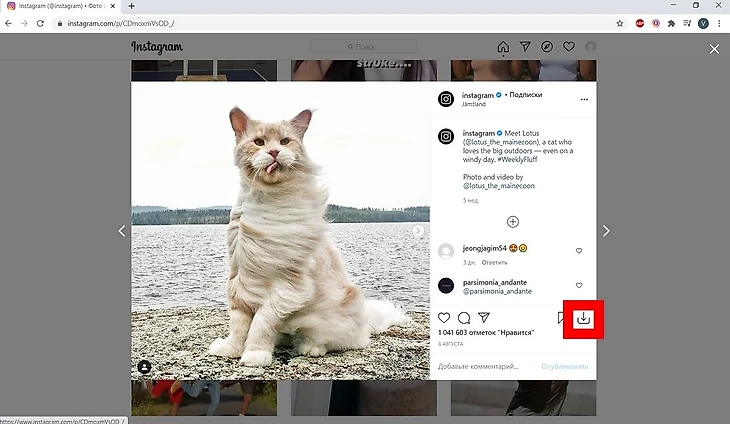
Task: Open direct messages icon in header
Action: pos(525,46)
